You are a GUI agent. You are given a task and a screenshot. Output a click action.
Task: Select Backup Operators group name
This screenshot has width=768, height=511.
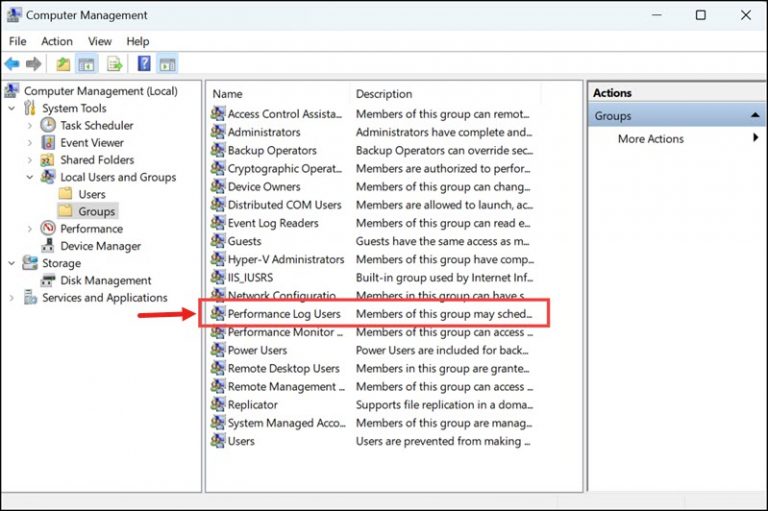272,150
